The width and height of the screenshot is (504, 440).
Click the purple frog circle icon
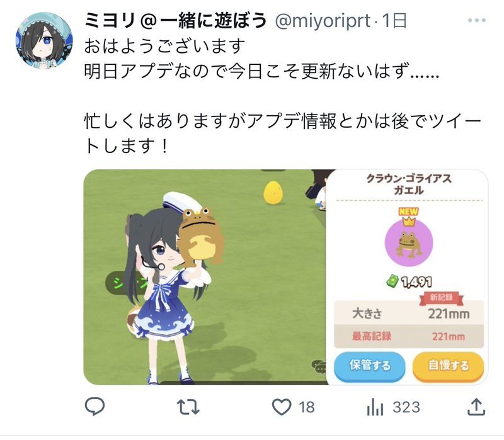click(x=408, y=242)
